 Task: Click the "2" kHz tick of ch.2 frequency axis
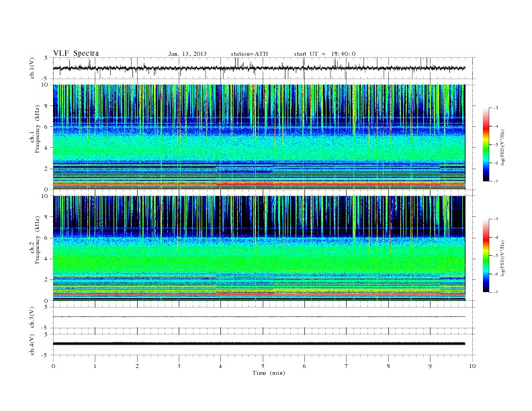(x=47, y=280)
